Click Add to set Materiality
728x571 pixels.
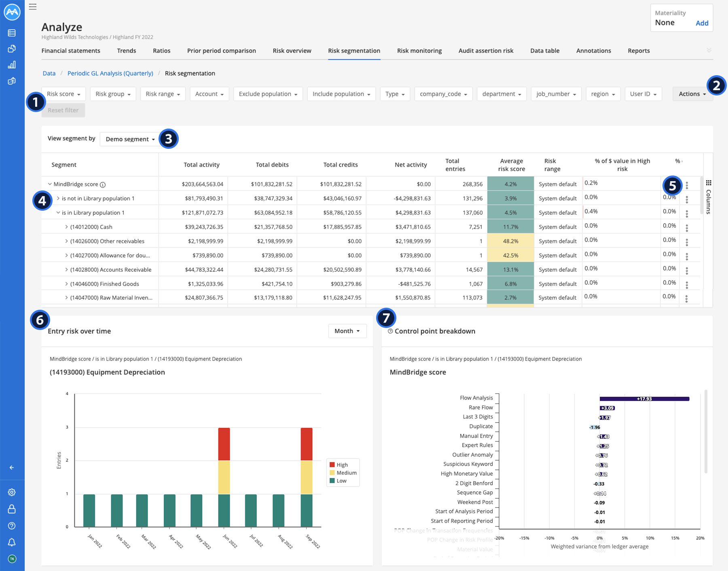coord(702,23)
